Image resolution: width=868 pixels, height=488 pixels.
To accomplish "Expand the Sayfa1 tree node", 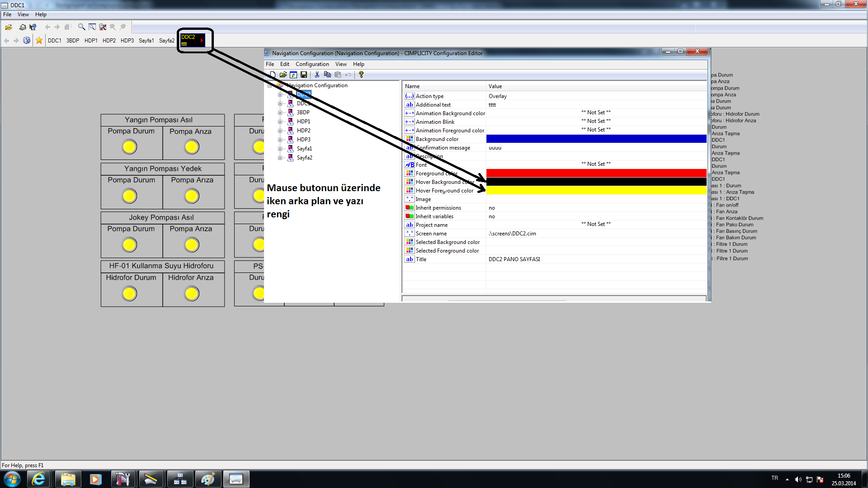I will [280, 149].
